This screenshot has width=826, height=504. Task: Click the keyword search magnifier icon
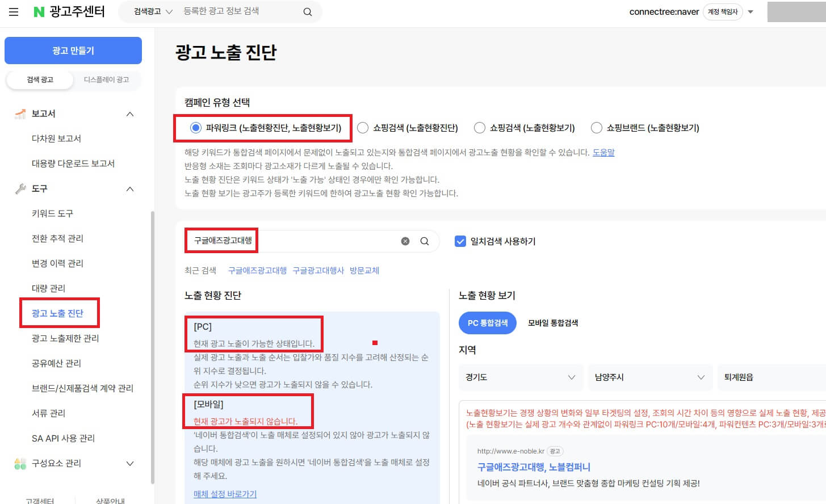[425, 241]
